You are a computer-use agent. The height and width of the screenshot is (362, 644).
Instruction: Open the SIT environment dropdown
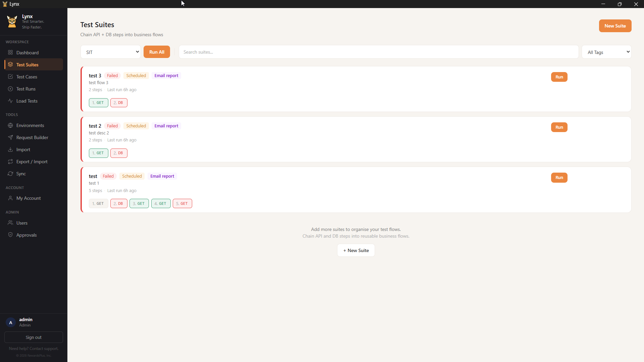[111, 52]
